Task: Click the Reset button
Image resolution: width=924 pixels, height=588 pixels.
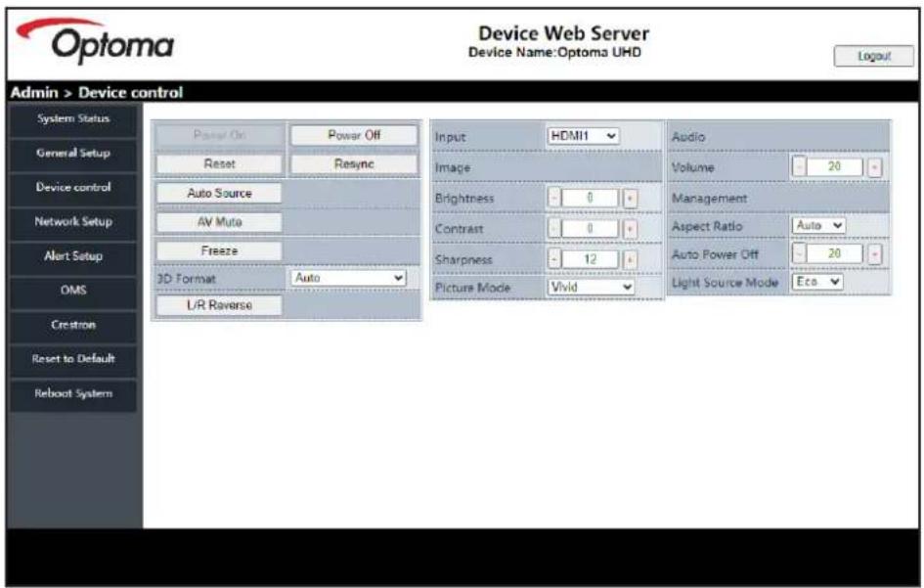Action: click(219, 164)
